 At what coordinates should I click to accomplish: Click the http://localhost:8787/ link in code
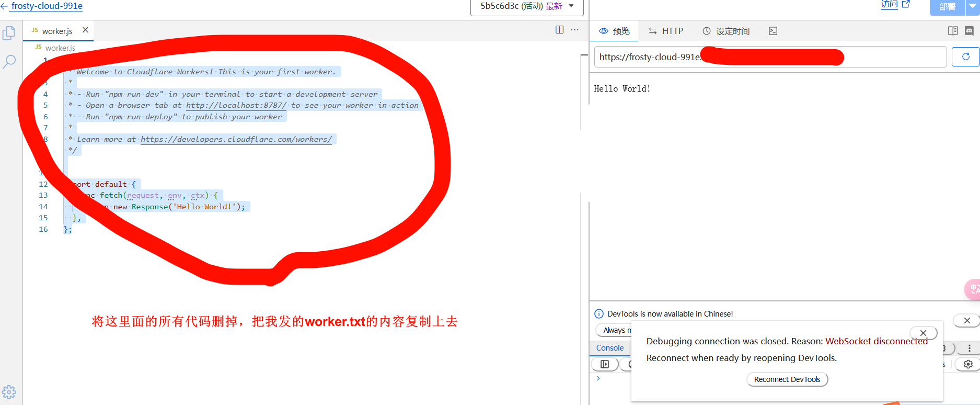[x=236, y=105]
